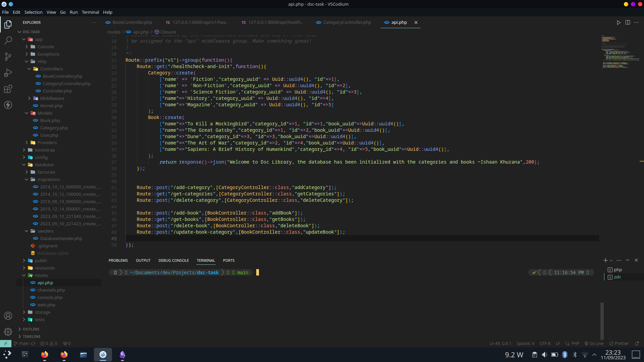The image size is (644, 362).
Task: Open the Extensions view
Action: pos(8,89)
